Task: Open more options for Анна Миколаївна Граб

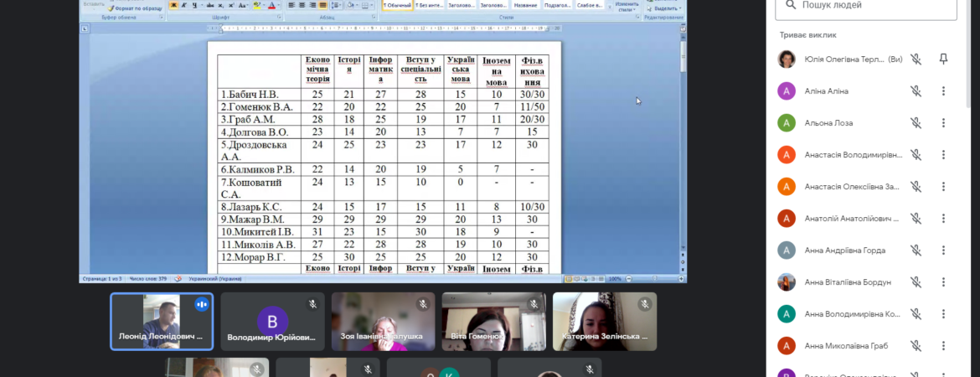Action: (x=943, y=346)
